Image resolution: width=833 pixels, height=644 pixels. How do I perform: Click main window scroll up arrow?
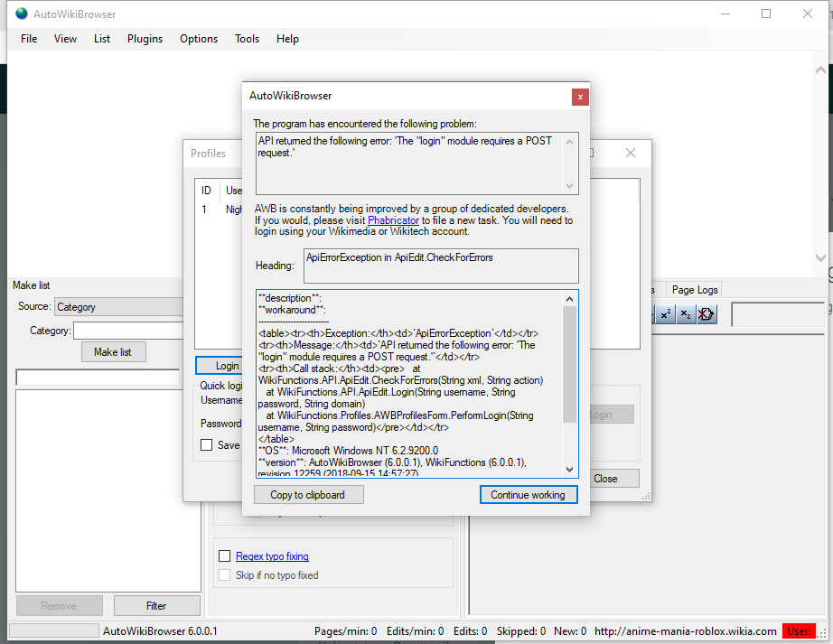(820, 70)
